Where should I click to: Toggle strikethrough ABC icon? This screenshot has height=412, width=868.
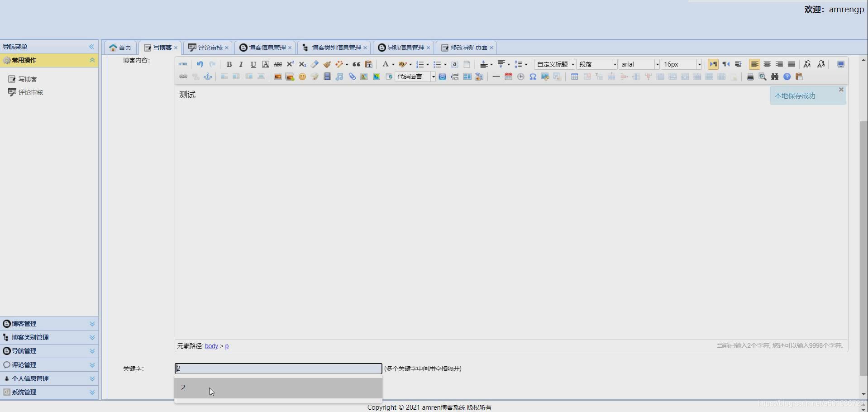[278, 64]
